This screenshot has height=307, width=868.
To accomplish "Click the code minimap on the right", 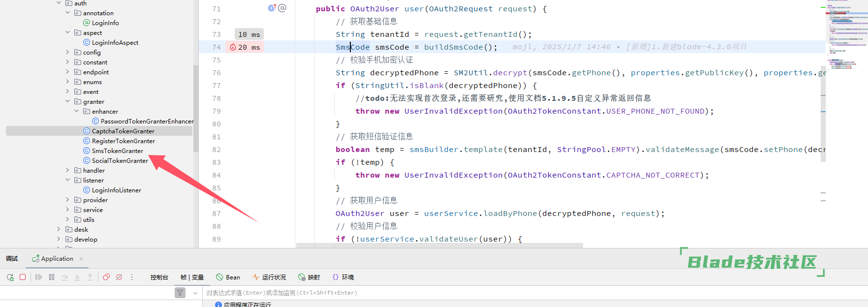I will tap(847, 37).
